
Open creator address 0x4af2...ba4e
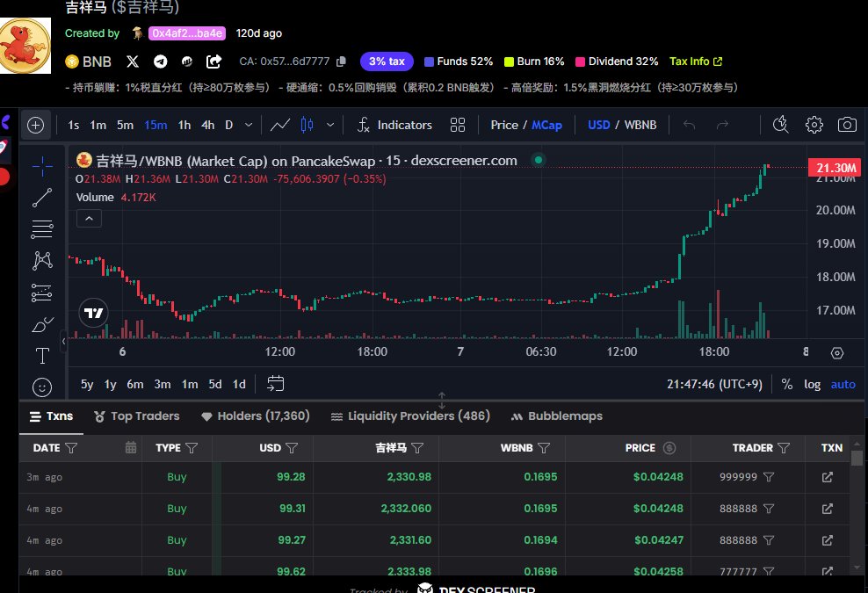click(187, 33)
